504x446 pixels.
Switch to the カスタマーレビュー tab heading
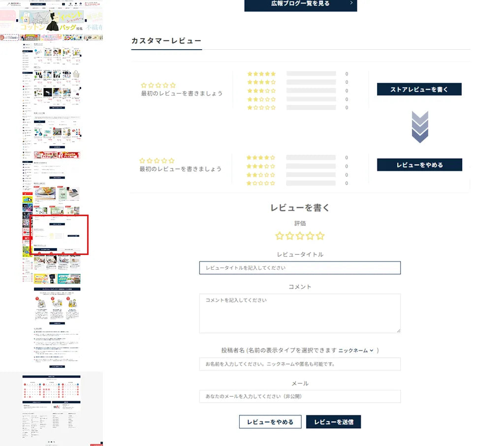pos(166,41)
